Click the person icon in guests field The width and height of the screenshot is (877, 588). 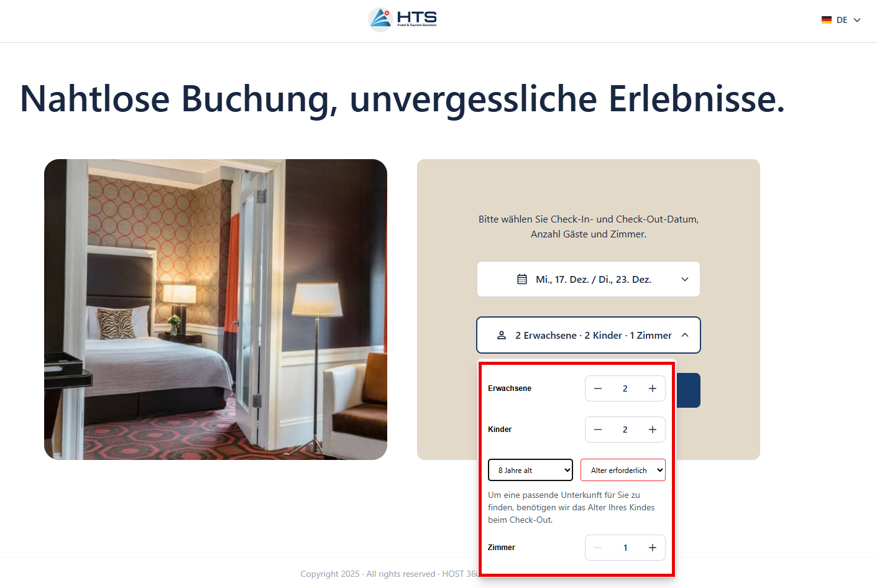click(x=502, y=335)
